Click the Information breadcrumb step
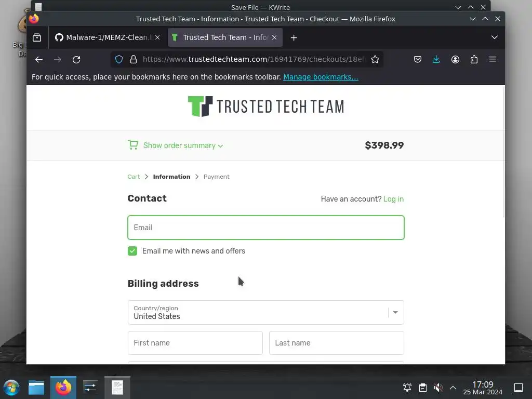The image size is (532, 399). point(171,177)
